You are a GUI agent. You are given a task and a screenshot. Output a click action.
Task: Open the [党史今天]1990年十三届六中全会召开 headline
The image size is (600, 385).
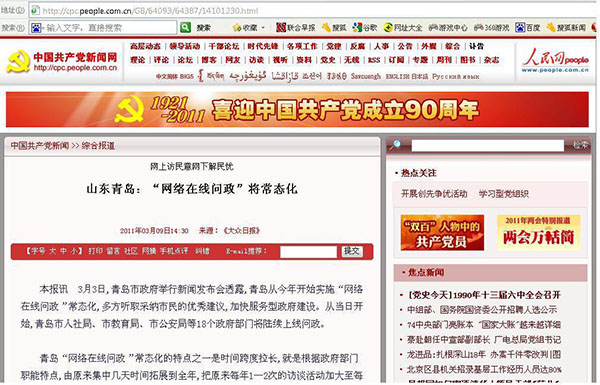click(x=484, y=295)
